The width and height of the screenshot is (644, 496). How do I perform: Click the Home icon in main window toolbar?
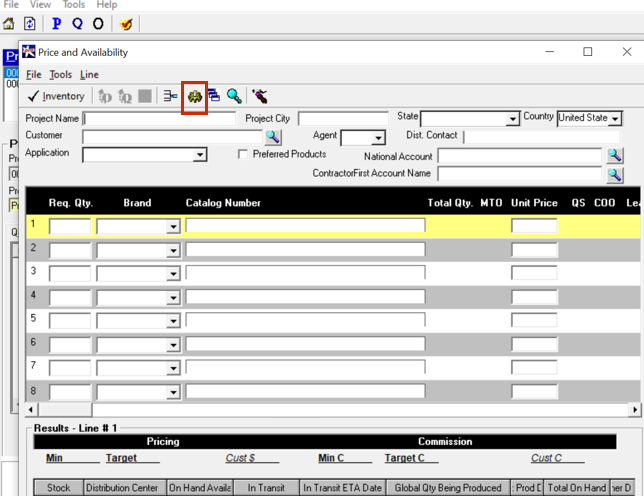pyautogui.click(x=9, y=23)
